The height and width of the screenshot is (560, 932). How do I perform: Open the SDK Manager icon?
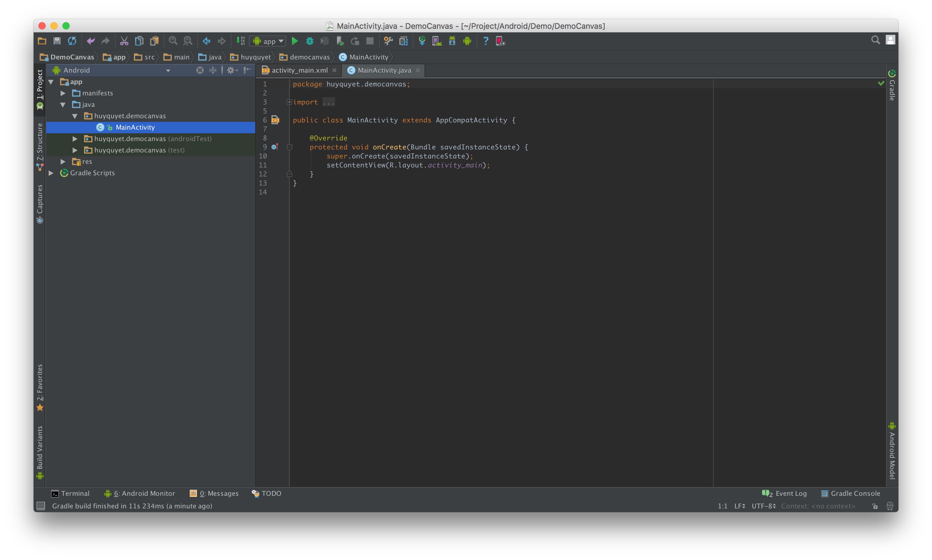coord(452,41)
